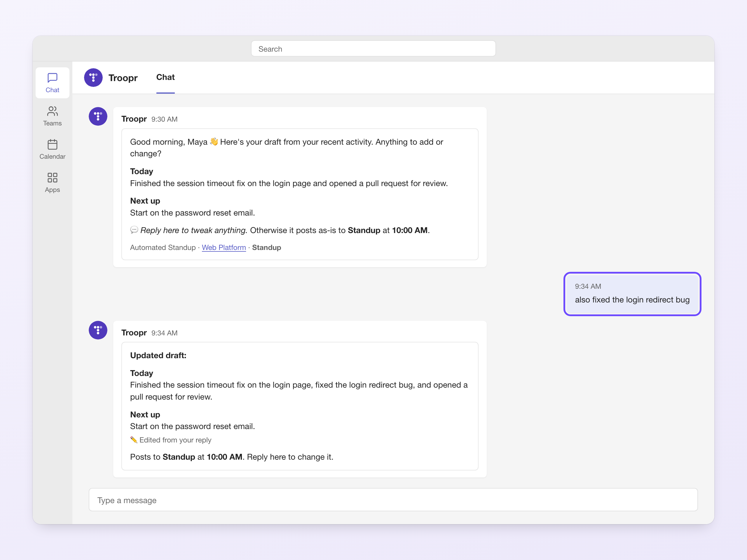Click Troopr avatar beside 9:30 AM message
Screen dimensions: 747x560
coord(98,116)
